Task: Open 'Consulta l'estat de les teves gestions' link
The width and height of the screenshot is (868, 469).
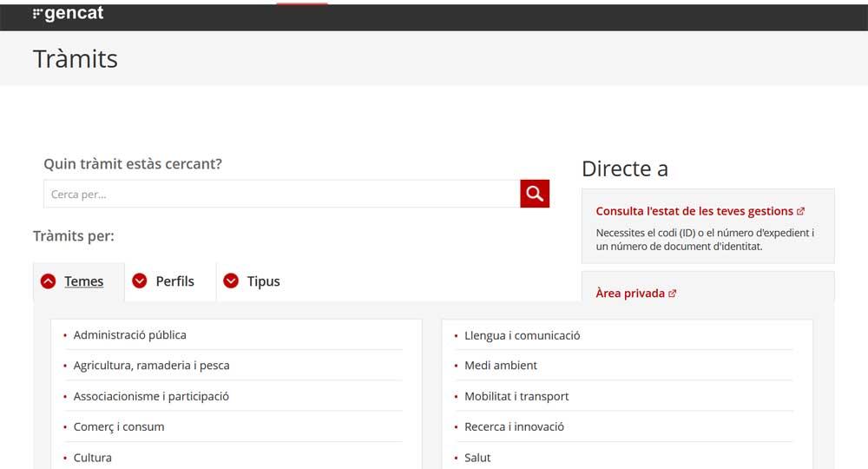Action: pos(694,211)
